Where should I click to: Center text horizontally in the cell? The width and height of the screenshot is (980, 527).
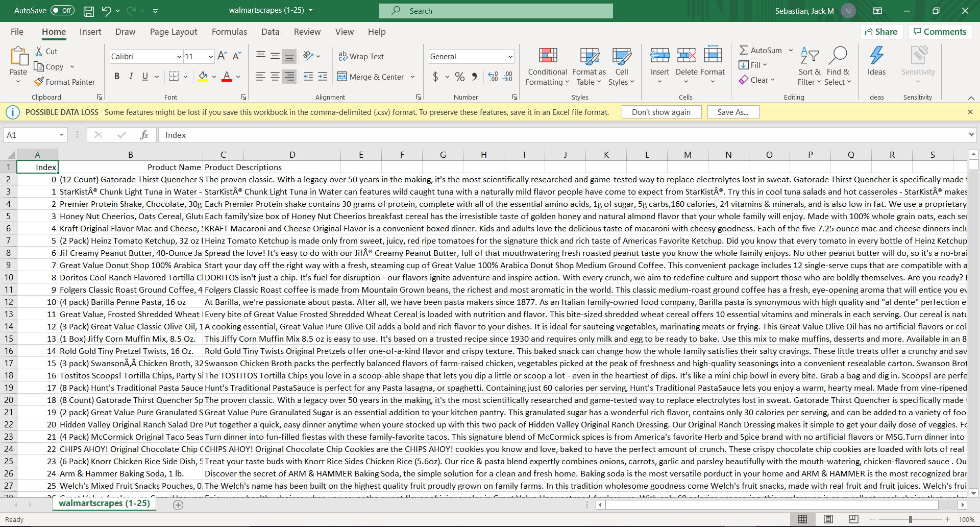(275, 77)
